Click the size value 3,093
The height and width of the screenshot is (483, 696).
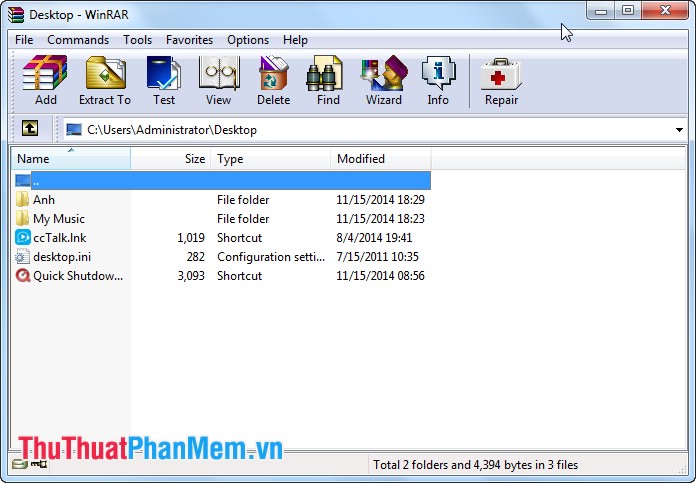coord(191,276)
